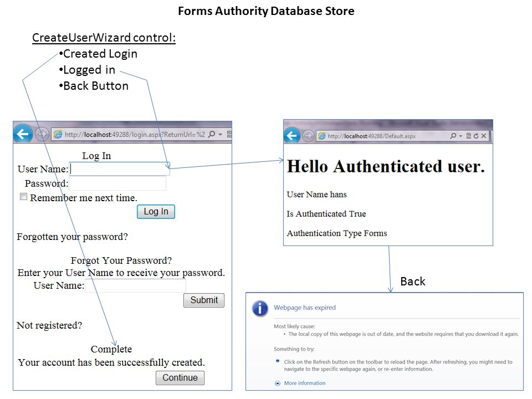Click the "Authentication Type Forms" text
The height and width of the screenshot is (399, 532).
coord(337,233)
